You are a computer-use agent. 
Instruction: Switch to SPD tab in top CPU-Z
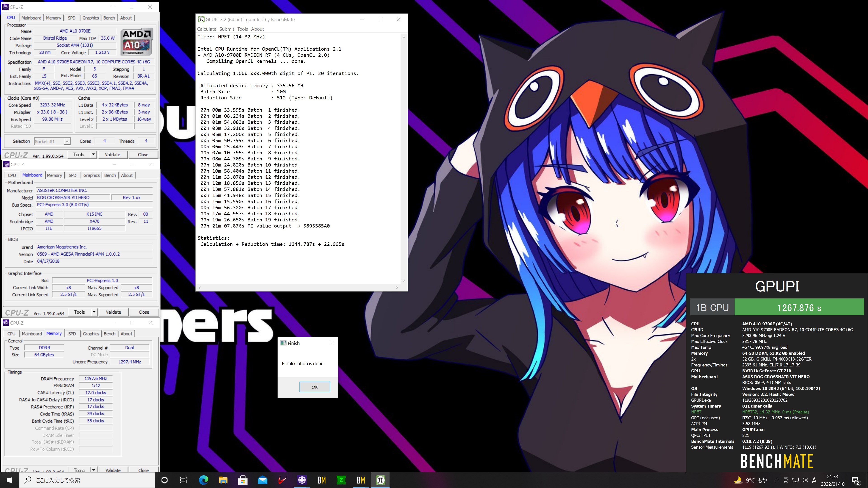[71, 18]
